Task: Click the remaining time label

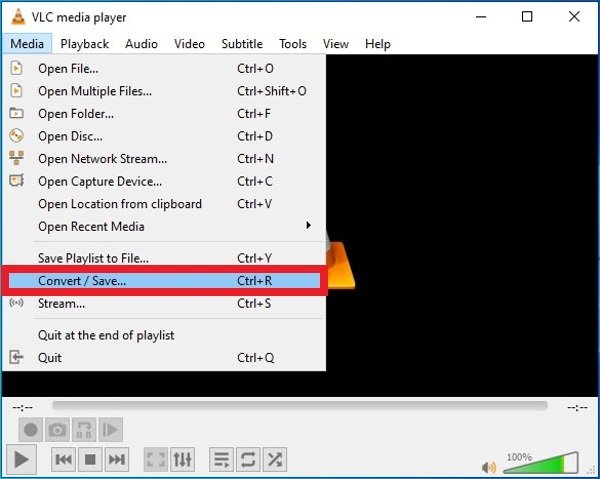Action: coord(577,407)
